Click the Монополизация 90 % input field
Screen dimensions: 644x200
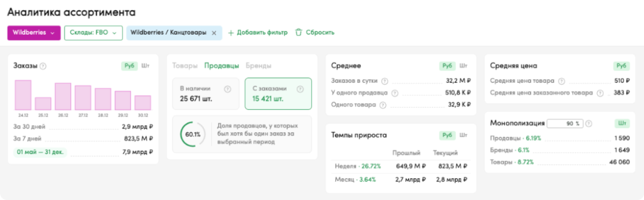565,124
